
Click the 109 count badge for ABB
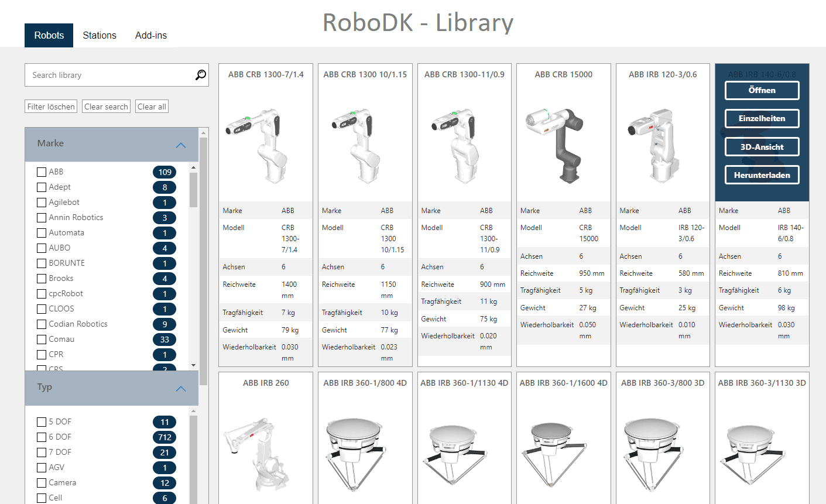(x=164, y=172)
